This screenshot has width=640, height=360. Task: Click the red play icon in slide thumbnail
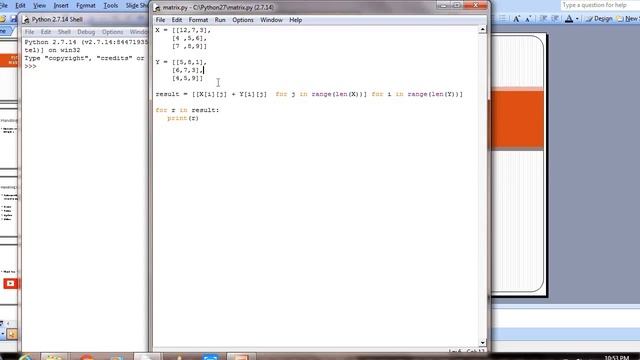(x=10, y=283)
